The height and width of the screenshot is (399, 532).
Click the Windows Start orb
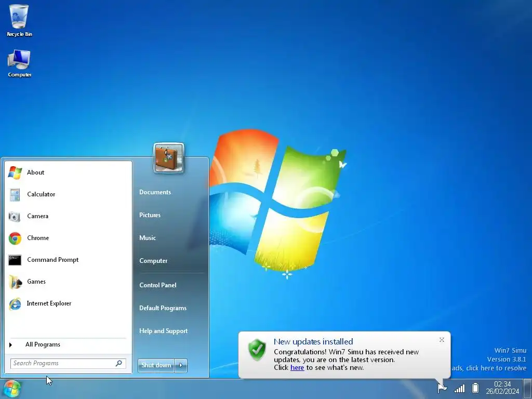pyautogui.click(x=12, y=389)
